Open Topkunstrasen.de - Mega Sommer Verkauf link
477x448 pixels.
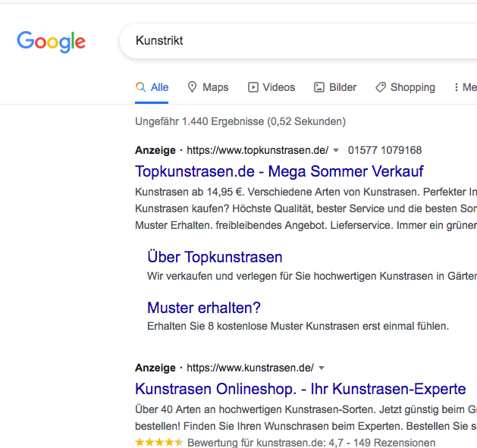279,171
